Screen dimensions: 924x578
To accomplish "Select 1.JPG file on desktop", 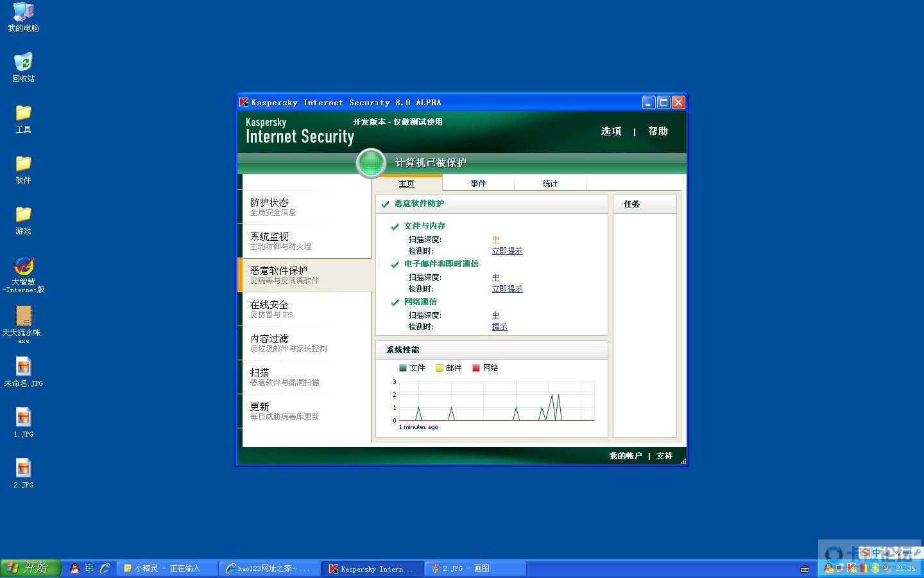I will pos(23,423).
